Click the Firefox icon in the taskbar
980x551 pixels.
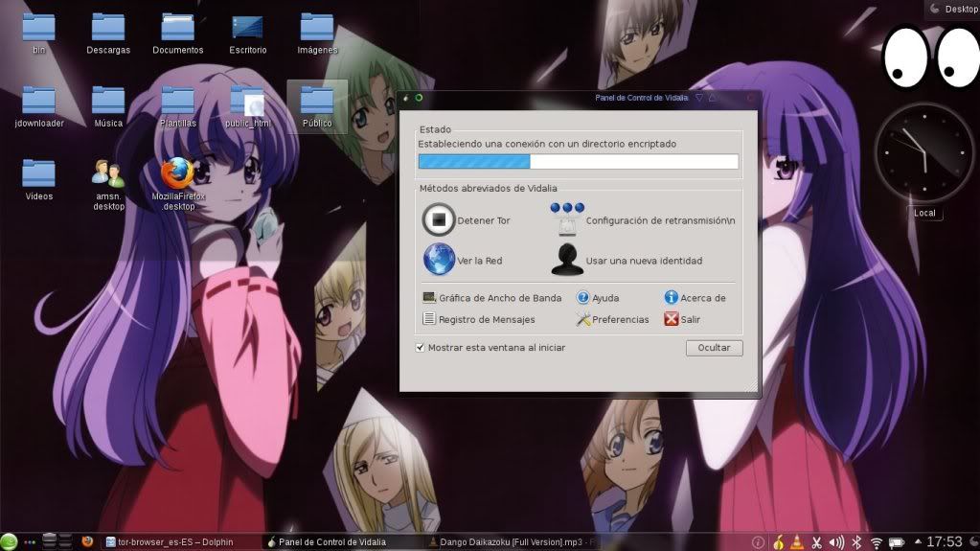pos(87,541)
